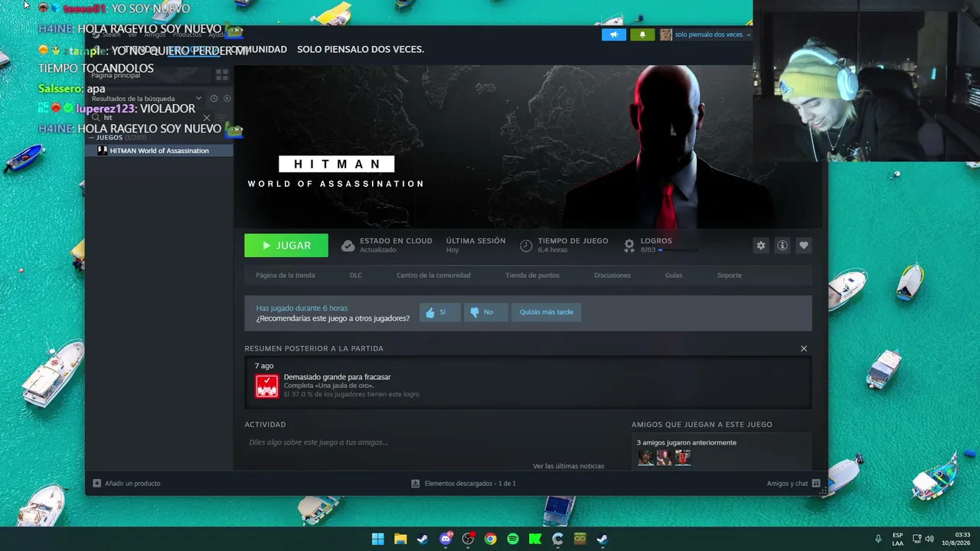Open the account name dropdown menu
The width and height of the screenshot is (980, 551).
tap(713, 34)
